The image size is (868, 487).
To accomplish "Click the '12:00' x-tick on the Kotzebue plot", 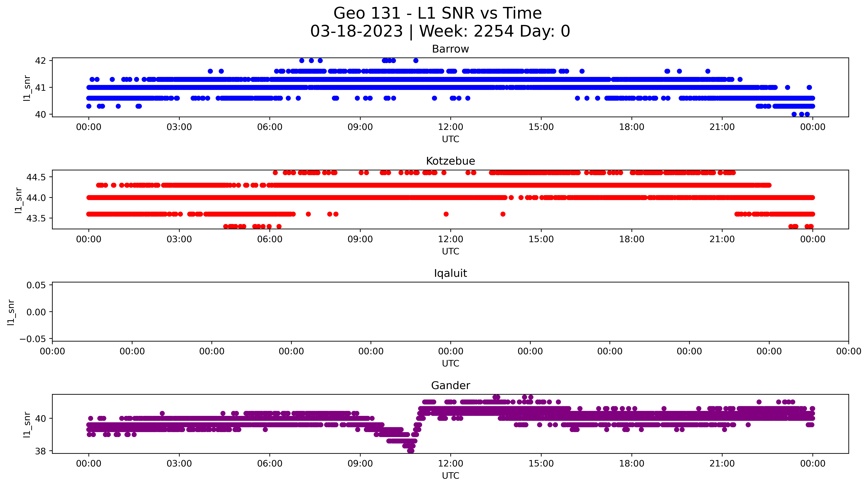I will [x=451, y=239].
